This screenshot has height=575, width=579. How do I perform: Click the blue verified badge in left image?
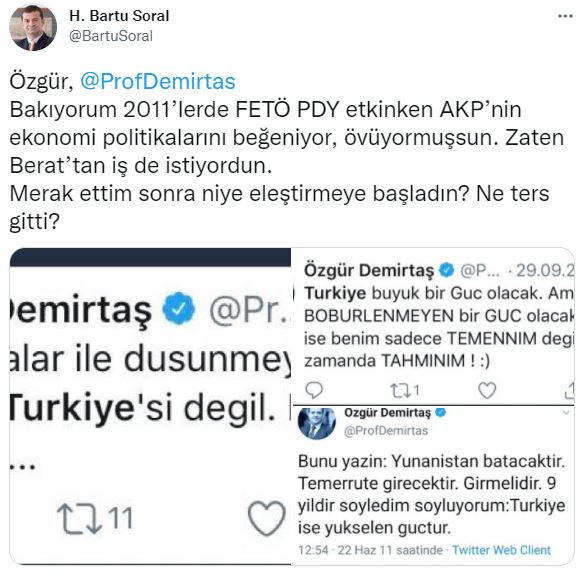(x=179, y=308)
